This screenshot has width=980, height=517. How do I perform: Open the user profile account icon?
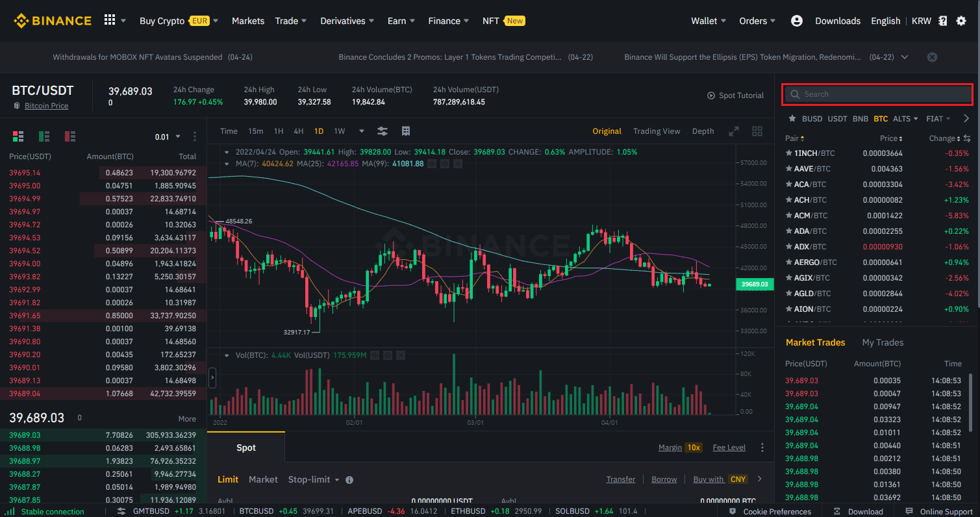coord(797,21)
